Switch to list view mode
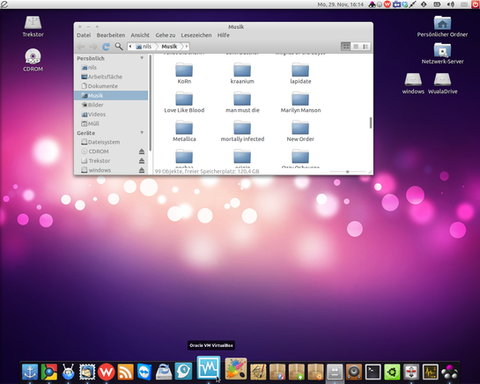This screenshot has height=384, width=480. pos(356,46)
